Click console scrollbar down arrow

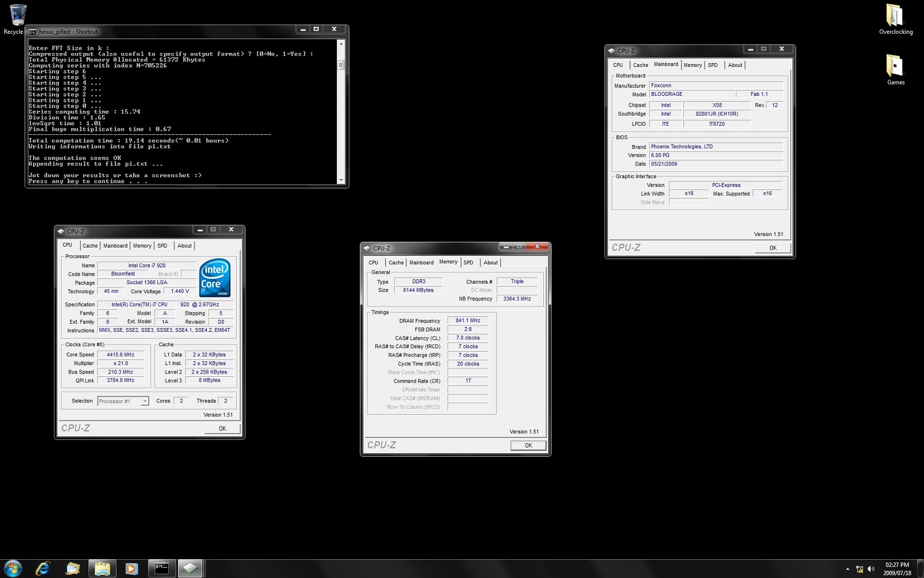pyautogui.click(x=341, y=180)
